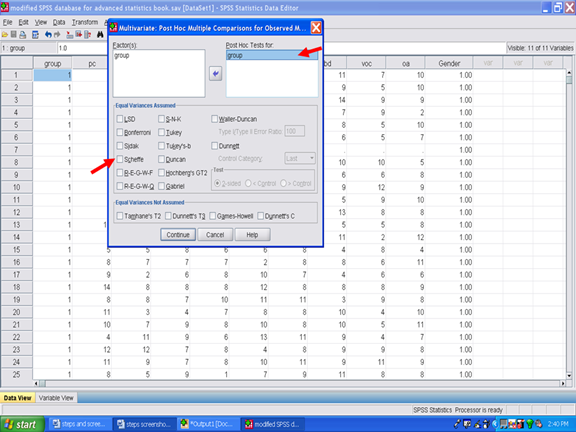Open the Edit menu

(x=24, y=22)
